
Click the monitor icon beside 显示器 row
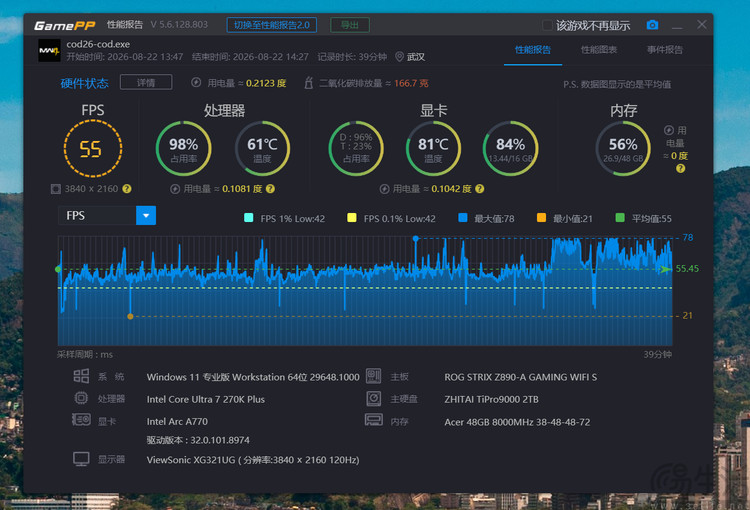pyautogui.click(x=81, y=459)
